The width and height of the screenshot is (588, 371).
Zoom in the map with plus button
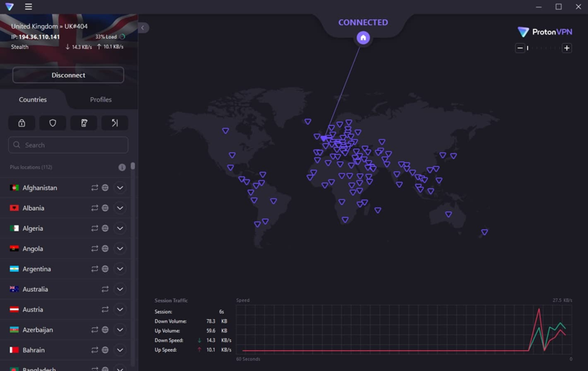pos(566,48)
